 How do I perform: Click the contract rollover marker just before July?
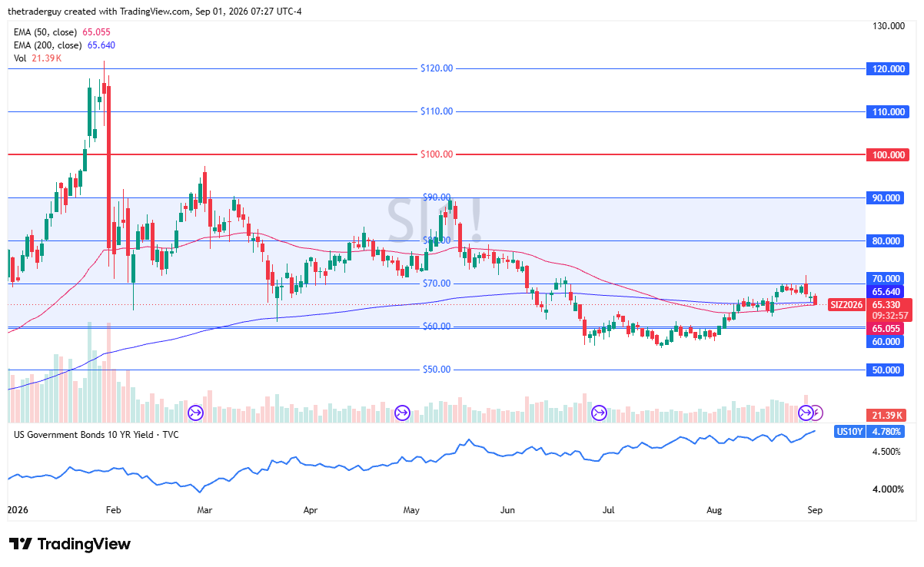pyautogui.click(x=599, y=413)
